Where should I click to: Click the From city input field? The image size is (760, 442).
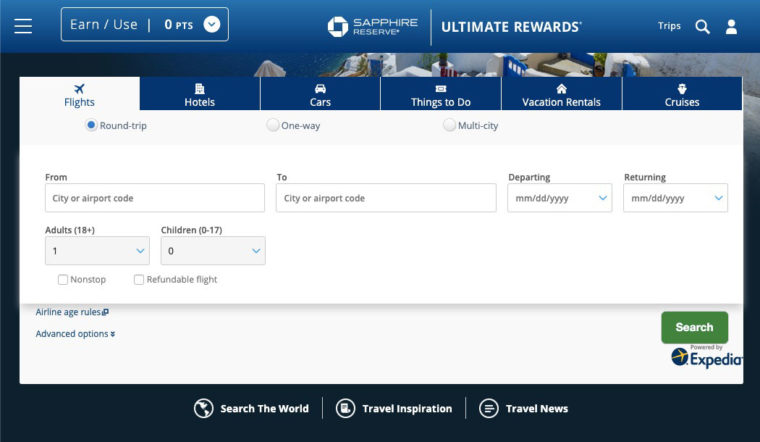[x=155, y=198]
